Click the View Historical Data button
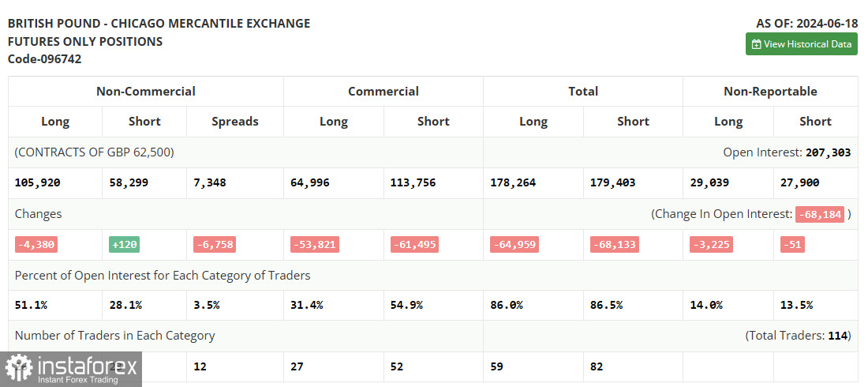The height and width of the screenshot is (387, 868). [801, 44]
